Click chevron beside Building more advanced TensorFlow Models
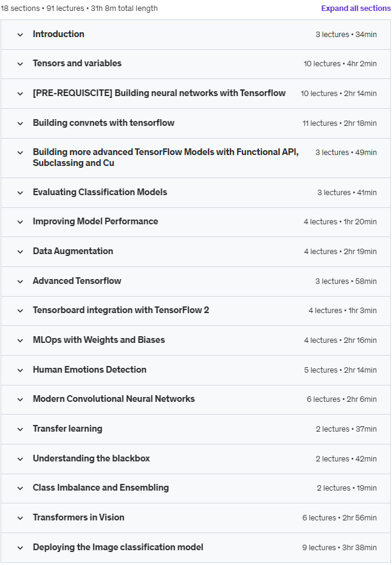This screenshot has height=566, width=392. tap(20, 153)
